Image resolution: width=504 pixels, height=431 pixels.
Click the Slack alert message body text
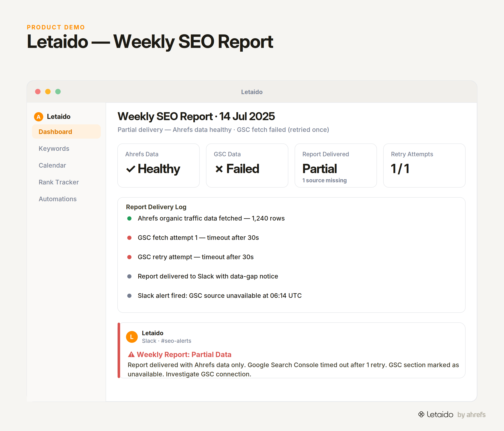pyautogui.click(x=293, y=369)
